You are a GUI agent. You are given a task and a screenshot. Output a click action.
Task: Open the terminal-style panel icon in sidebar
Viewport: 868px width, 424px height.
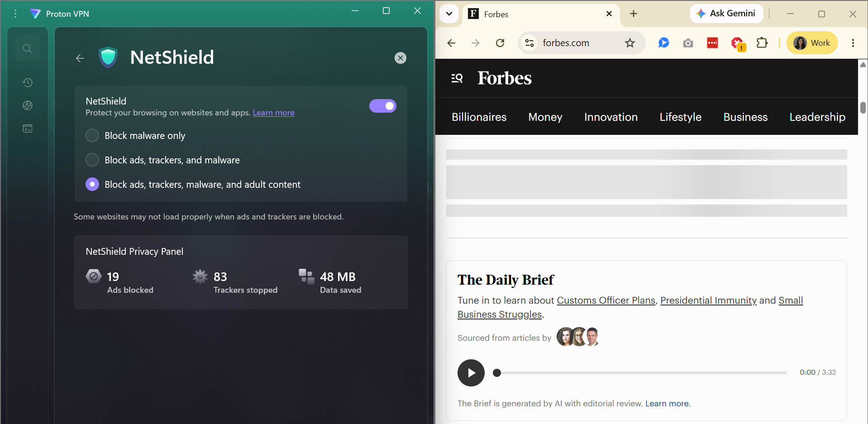[x=28, y=129]
